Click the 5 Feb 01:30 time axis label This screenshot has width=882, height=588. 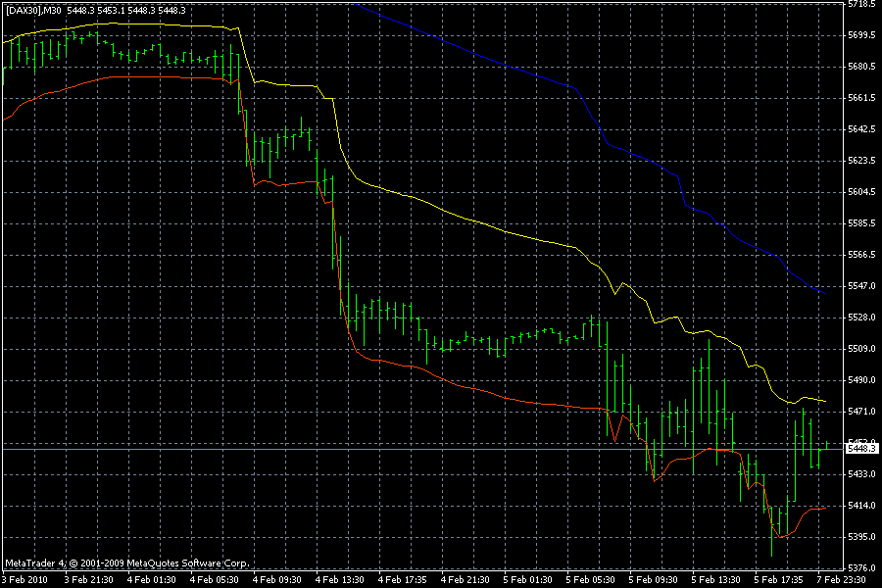click(x=527, y=580)
